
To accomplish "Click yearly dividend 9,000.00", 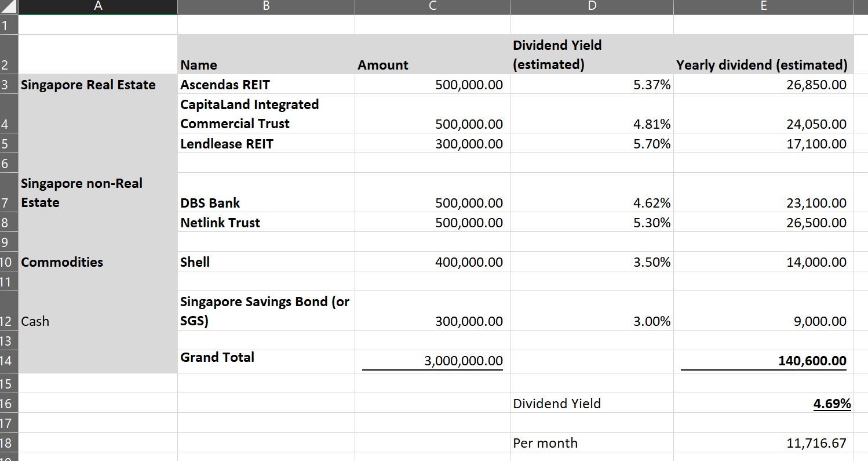I will click(x=763, y=311).
